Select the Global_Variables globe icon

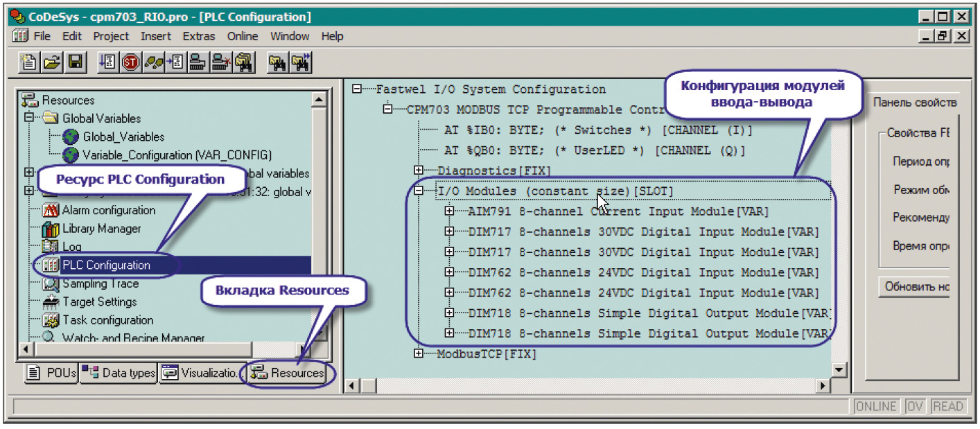coord(71,137)
